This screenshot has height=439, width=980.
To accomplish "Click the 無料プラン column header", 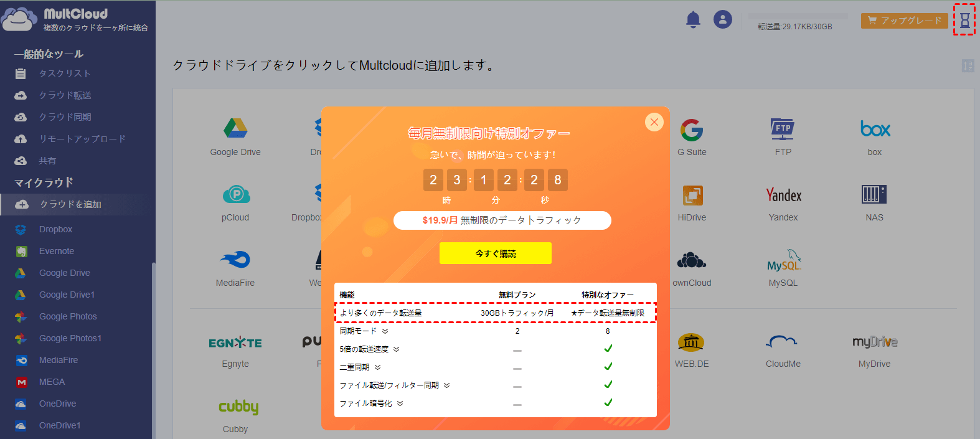I will (517, 295).
